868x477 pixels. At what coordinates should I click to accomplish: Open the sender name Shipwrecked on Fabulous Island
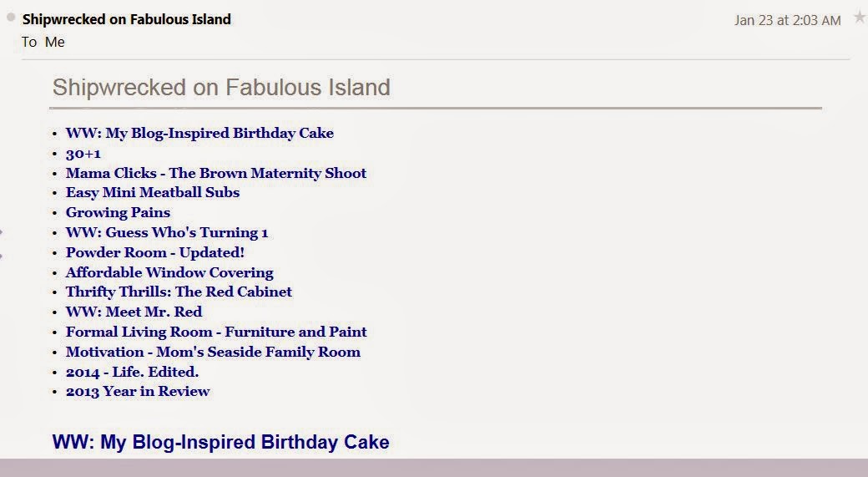coord(126,19)
